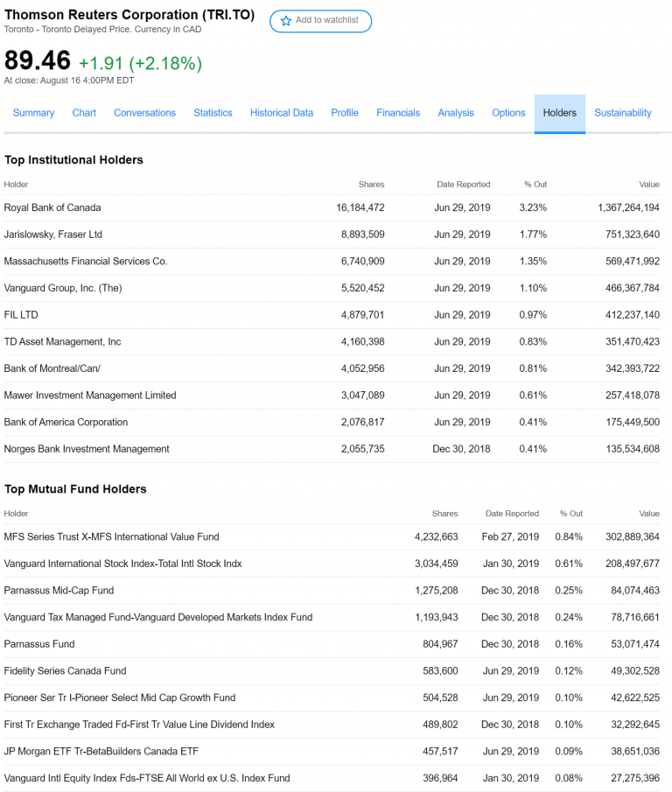Click mutual fund shares value 4,232,663

437,536
